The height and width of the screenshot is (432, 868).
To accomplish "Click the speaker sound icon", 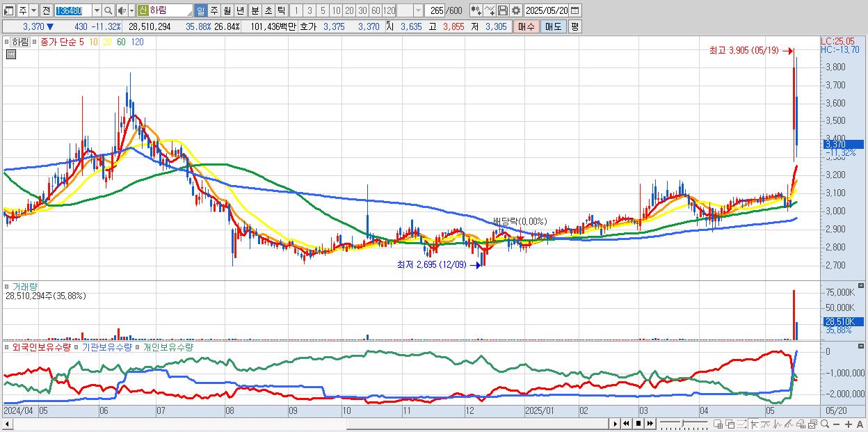I will click(x=122, y=10).
